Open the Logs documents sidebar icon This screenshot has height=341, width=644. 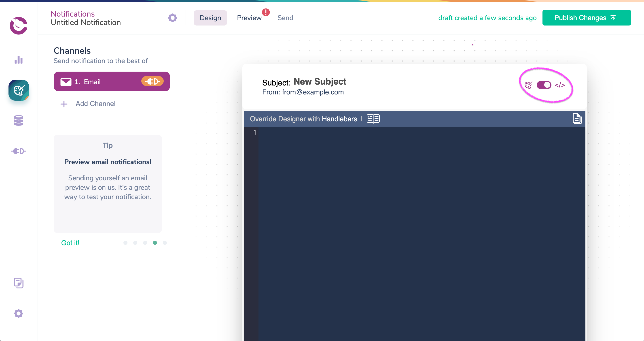(19, 283)
